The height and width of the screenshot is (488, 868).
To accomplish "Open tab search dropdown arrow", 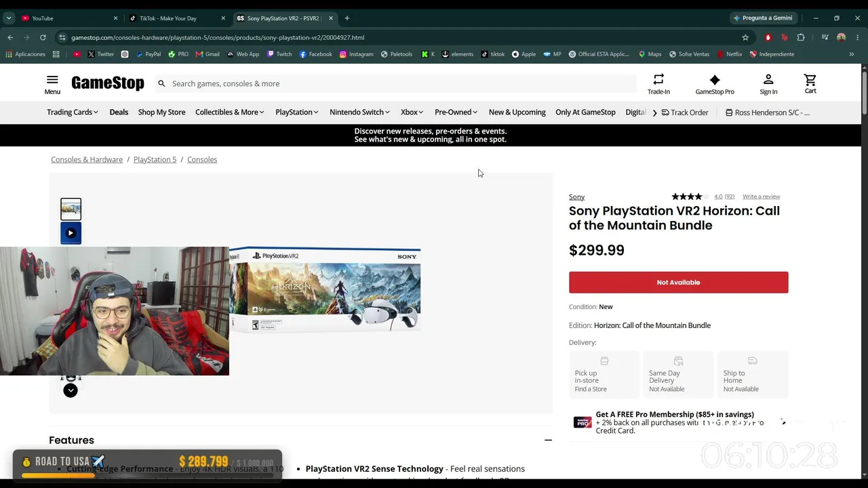I will [x=9, y=18].
